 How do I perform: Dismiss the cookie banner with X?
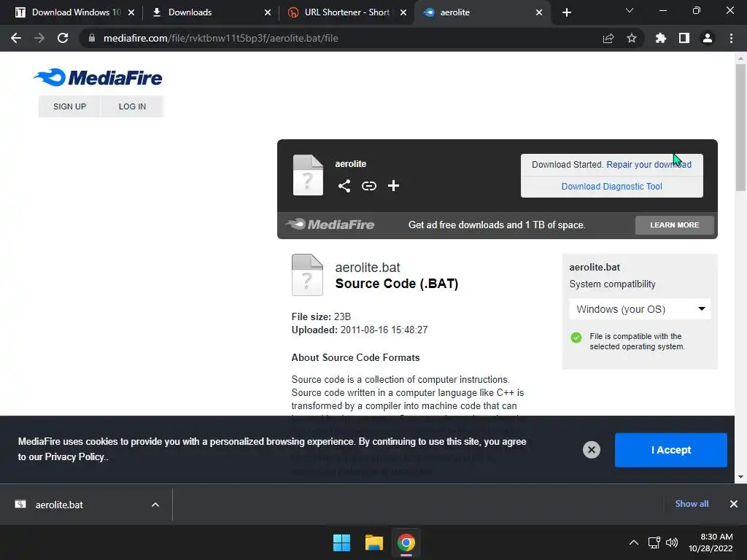click(591, 449)
